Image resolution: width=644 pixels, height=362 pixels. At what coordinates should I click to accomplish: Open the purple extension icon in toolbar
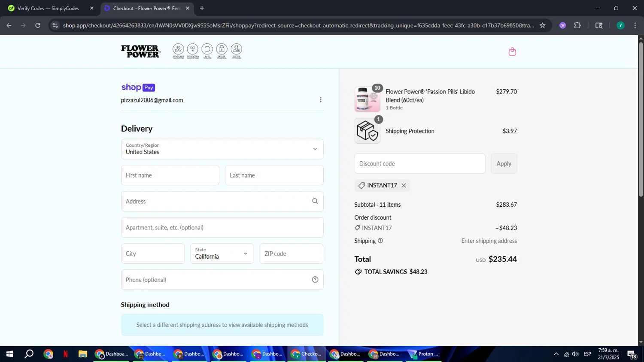(563, 25)
